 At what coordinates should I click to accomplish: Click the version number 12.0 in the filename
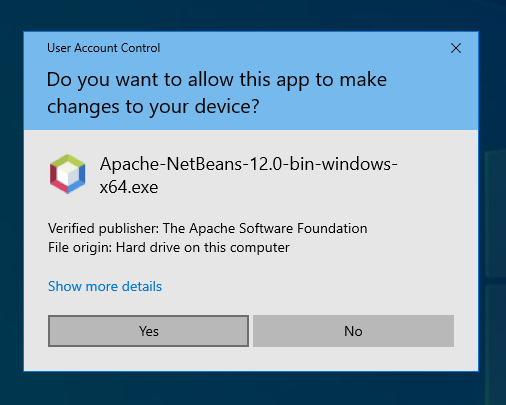pyautogui.click(x=266, y=164)
